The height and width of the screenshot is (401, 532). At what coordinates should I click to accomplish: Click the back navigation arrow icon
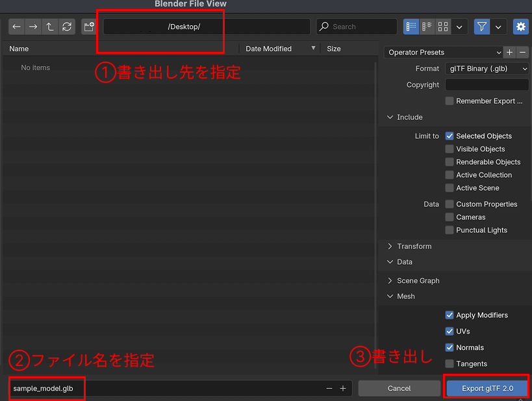[17, 27]
